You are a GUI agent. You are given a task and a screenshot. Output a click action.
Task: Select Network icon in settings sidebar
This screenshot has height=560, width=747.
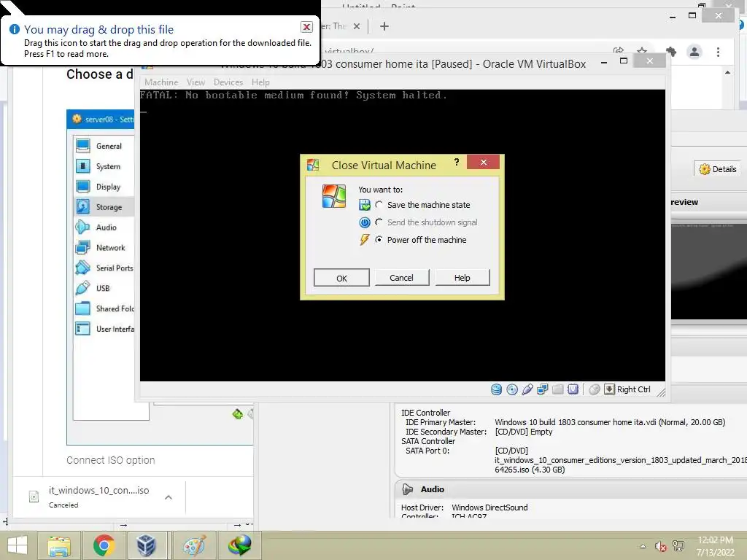(x=83, y=248)
